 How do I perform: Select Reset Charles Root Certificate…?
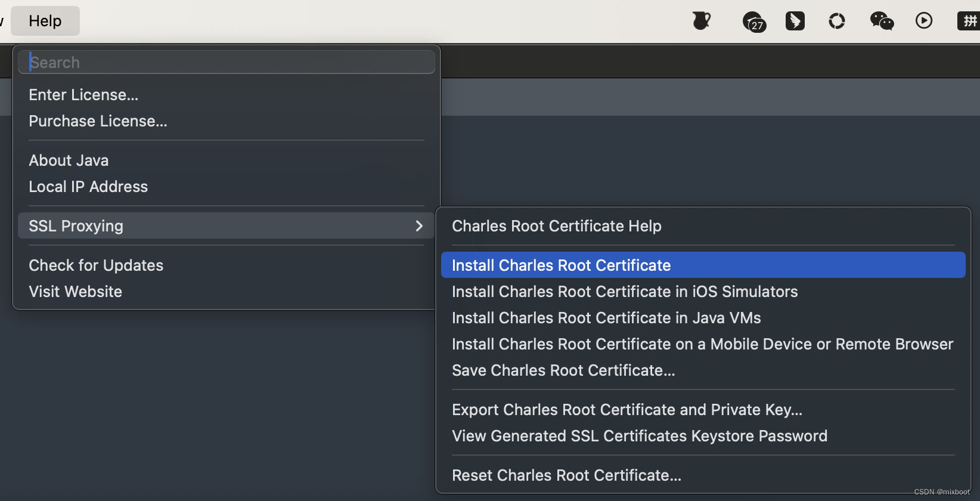703,475
